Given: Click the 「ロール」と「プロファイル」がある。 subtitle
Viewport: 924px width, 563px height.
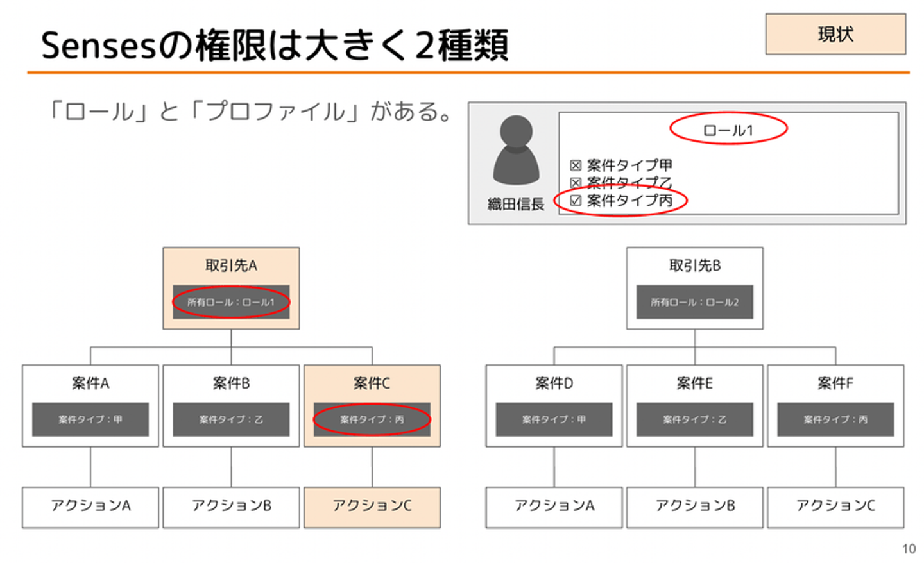Looking at the screenshot, I should click(250, 112).
